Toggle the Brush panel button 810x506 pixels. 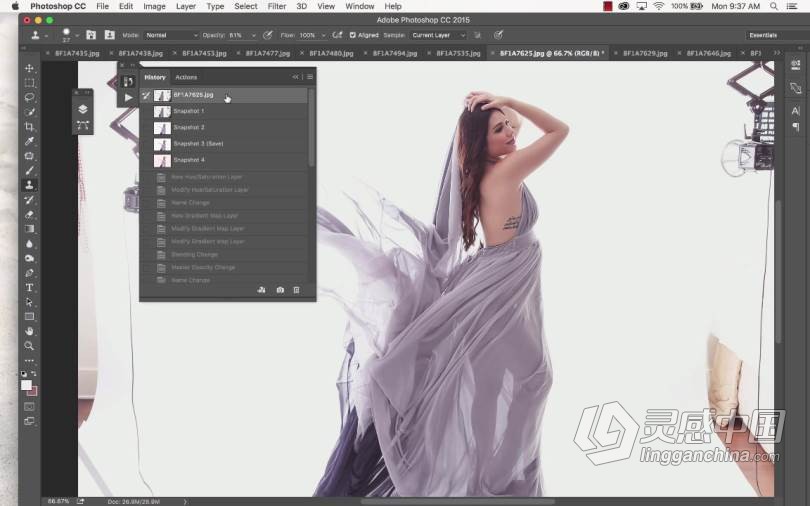91,35
